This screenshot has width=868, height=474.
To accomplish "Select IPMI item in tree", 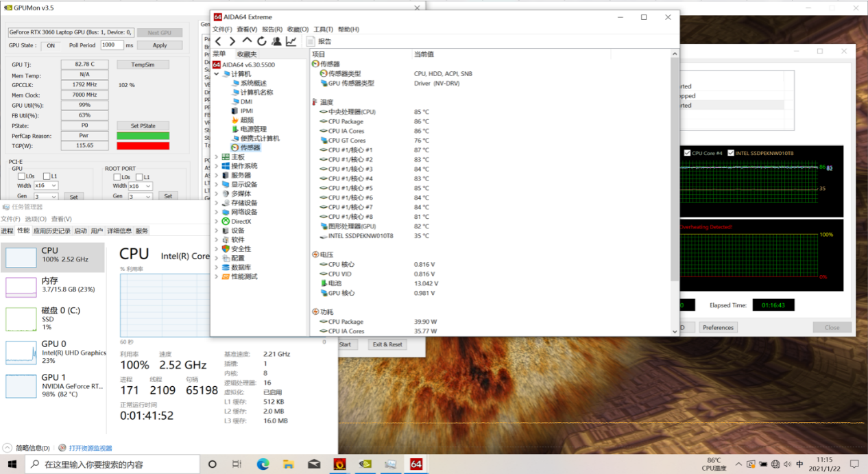I will point(243,110).
